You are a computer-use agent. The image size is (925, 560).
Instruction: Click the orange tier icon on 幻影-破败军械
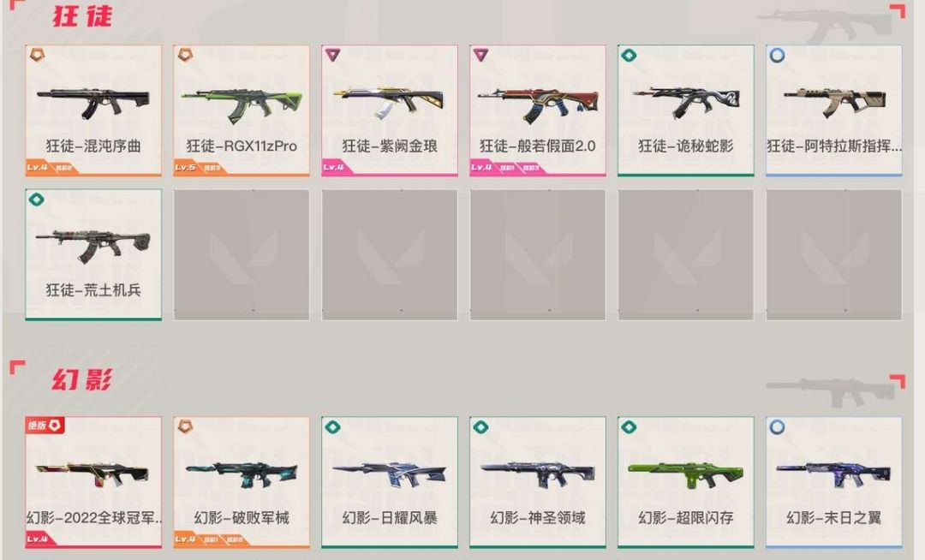[x=185, y=426]
